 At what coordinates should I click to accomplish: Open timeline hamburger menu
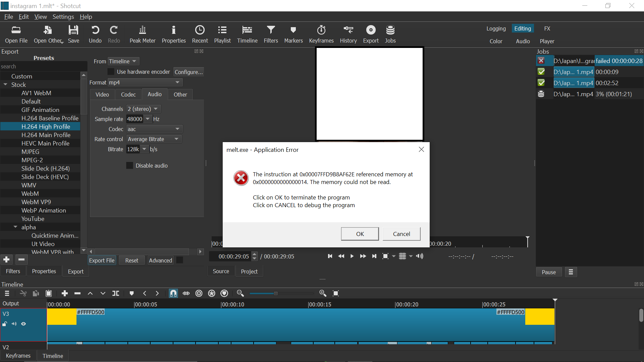7,294
